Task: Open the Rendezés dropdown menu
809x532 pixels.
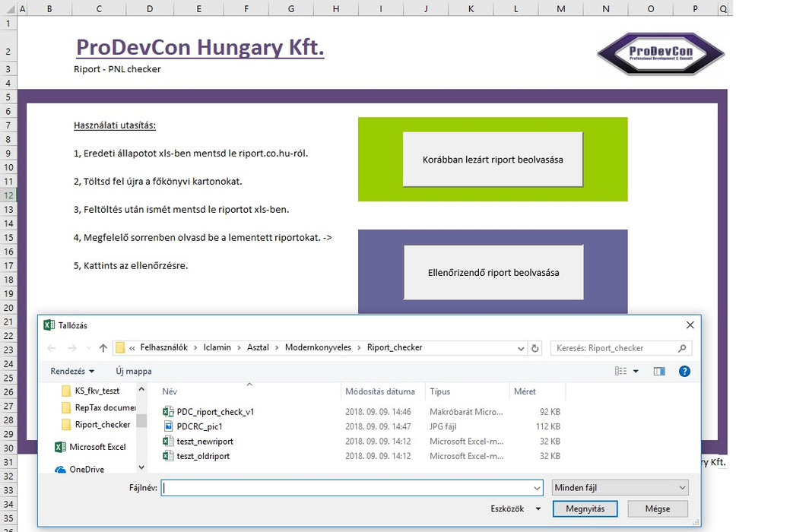Action: pyautogui.click(x=70, y=371)
